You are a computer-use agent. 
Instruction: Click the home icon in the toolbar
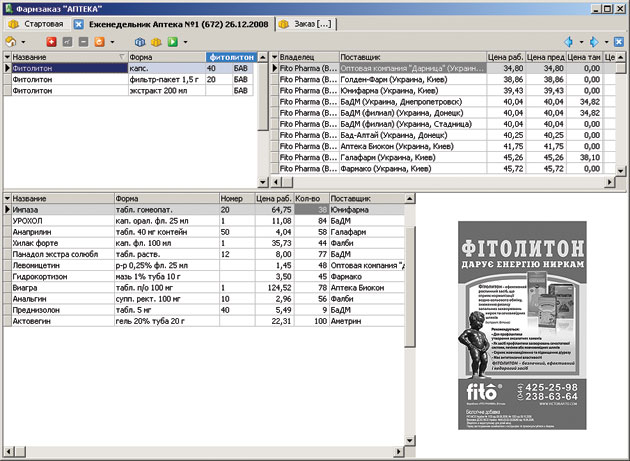(x=11, y=41)
